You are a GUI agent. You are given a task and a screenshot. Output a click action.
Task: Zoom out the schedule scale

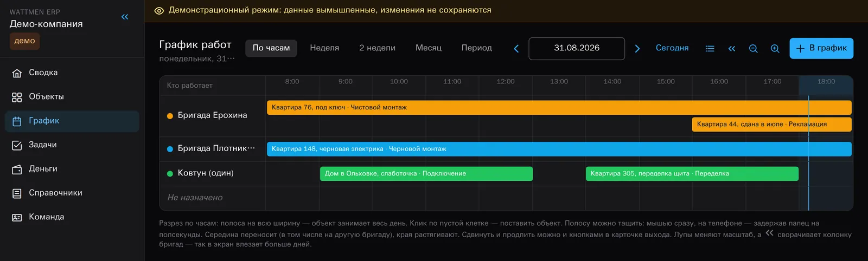753,49
